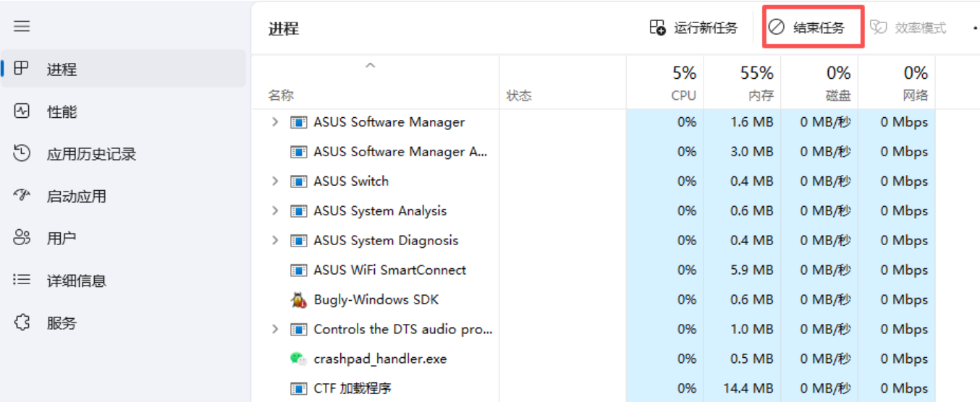This screenshot has height=402, width=980.
Task: Select the ASUS Switch process name
Action: click(351, 181)
